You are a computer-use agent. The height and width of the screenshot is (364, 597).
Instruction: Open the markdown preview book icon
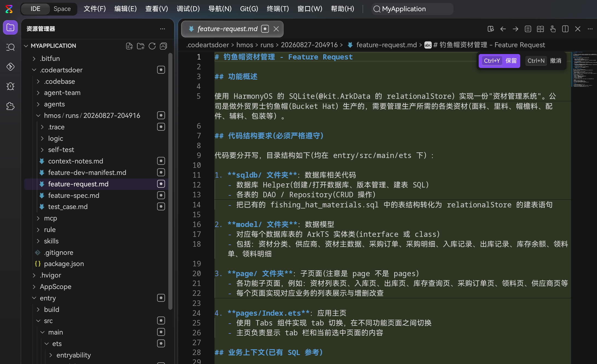pos(540,29)
